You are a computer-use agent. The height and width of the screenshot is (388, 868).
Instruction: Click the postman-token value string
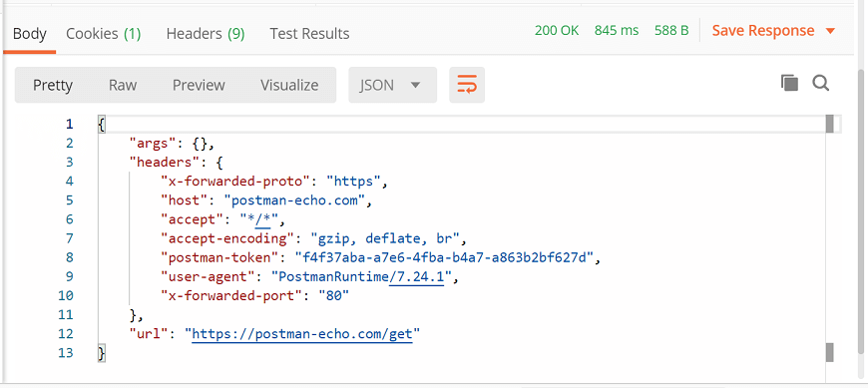[x=445, y=257]
